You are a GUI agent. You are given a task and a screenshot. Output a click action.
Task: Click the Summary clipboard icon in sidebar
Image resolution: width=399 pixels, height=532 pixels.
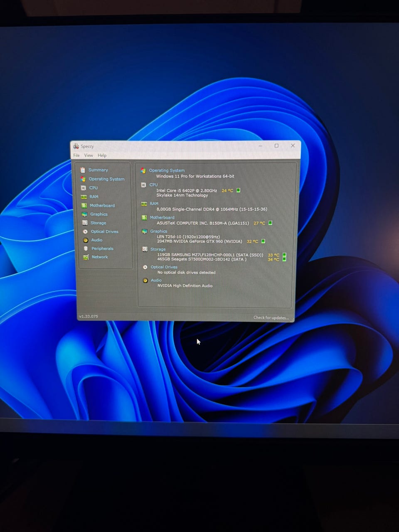(83, 170)
